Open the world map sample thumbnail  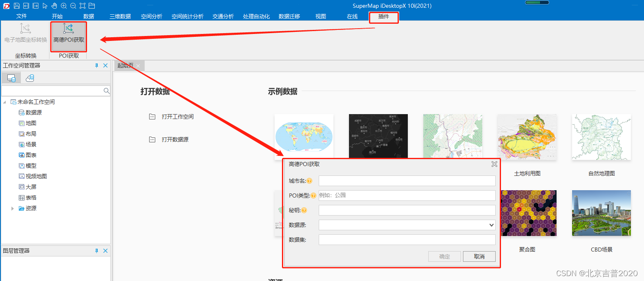pos(304,136)
